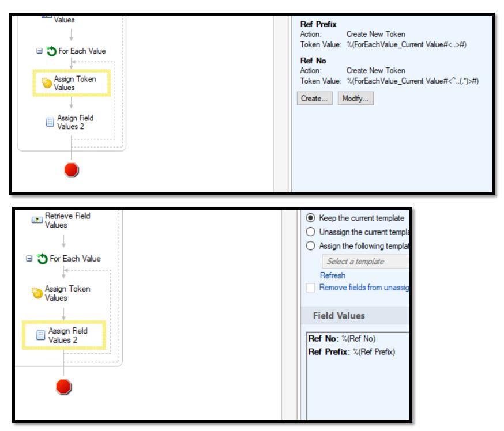Select For Each Value label in bottom workflow

coord(75,259)
